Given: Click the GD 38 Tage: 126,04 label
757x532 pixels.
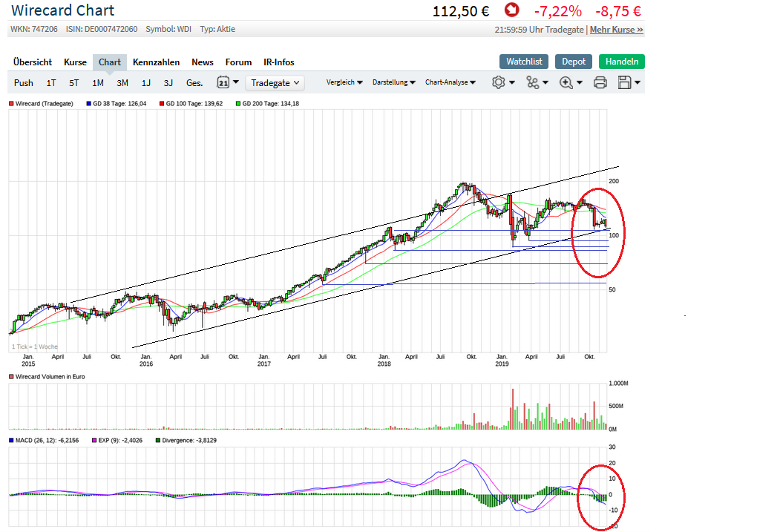Looking at the screenshot, I should [119, 103].
